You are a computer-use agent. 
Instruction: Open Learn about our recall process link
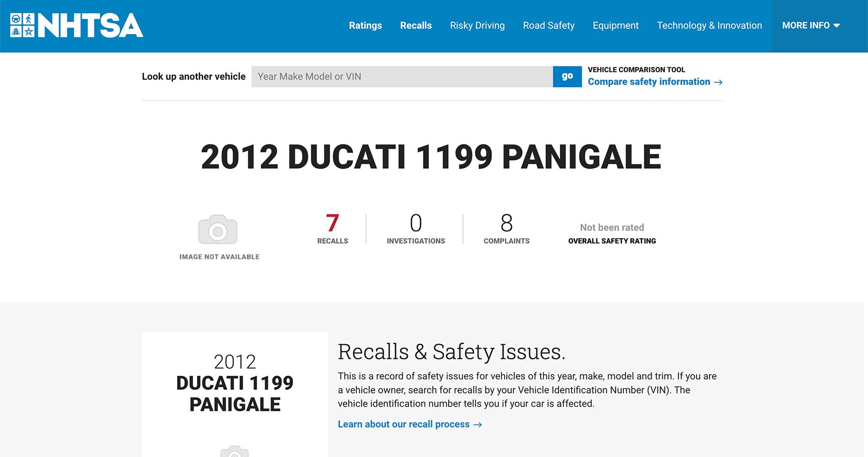(x=404, y=425)
